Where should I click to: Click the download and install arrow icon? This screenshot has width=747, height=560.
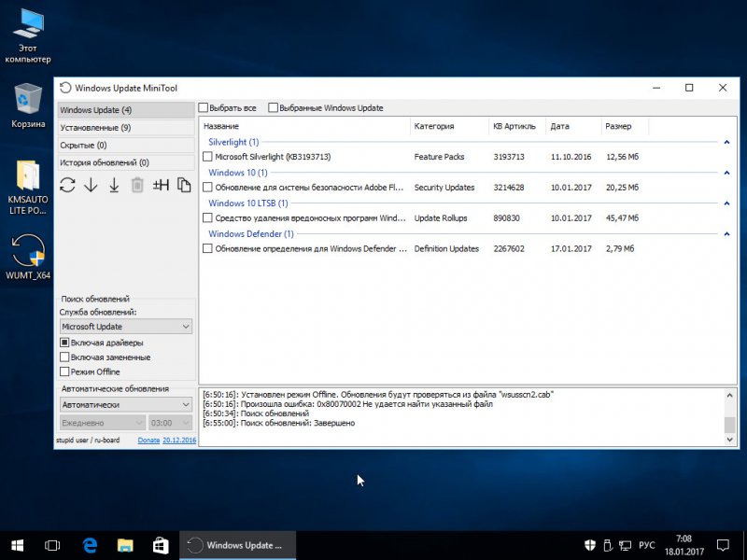tap(114, 185)
